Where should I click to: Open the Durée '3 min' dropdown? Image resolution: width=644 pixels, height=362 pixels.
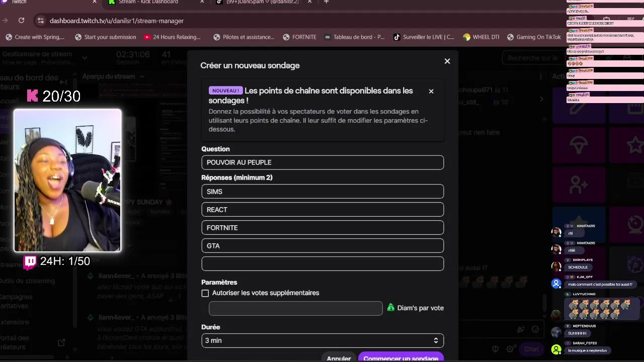pyautogui.click(x=323, y=340)
